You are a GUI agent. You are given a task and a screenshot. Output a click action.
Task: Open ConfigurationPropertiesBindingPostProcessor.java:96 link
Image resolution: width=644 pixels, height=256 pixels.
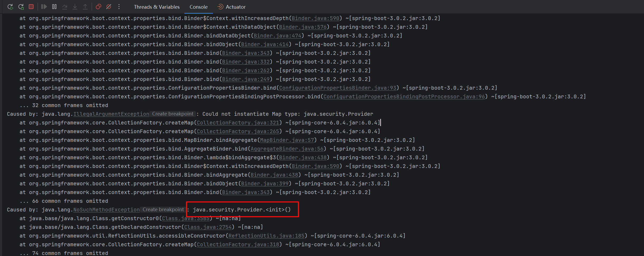[404, 97]
